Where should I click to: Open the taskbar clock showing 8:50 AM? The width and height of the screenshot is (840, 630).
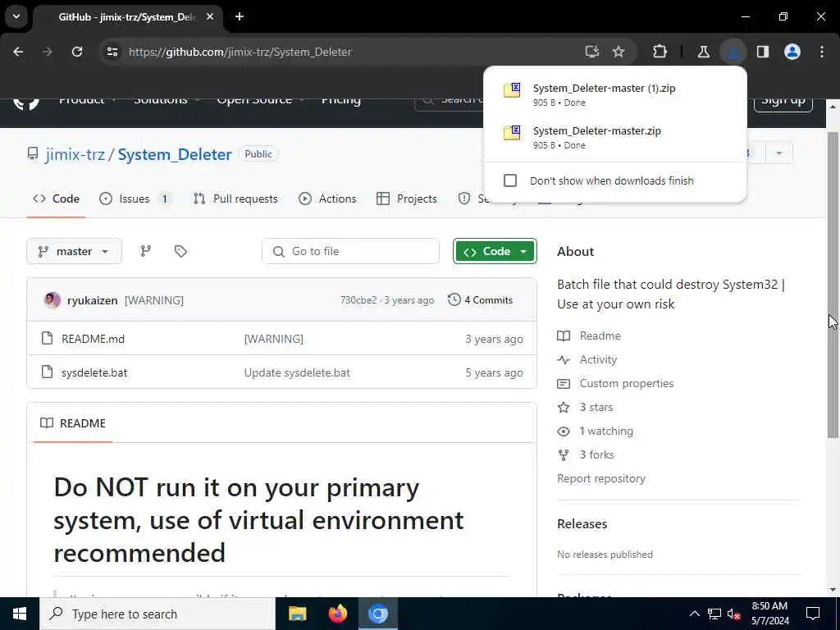pyautogui.click(x=769, y=614)
